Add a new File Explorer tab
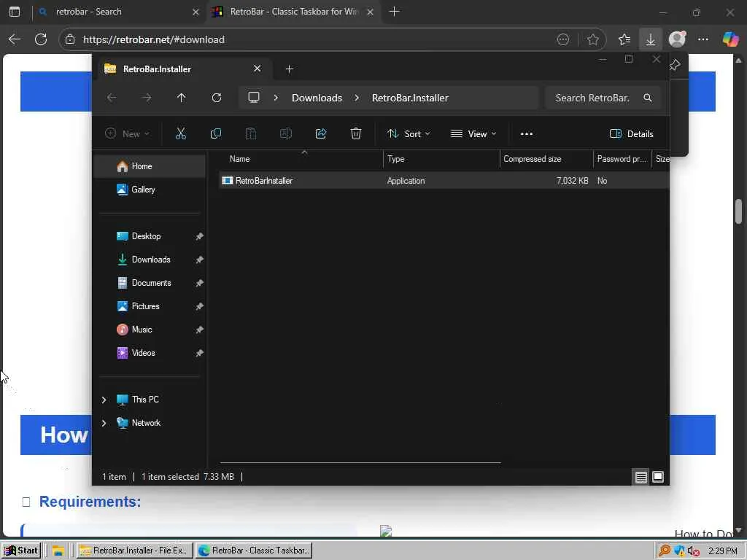 289,69
